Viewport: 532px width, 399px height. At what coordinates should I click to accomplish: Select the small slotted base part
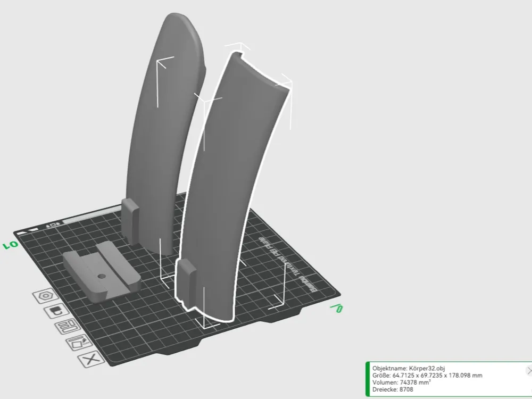pyautogui.click(x=101, y=271)
